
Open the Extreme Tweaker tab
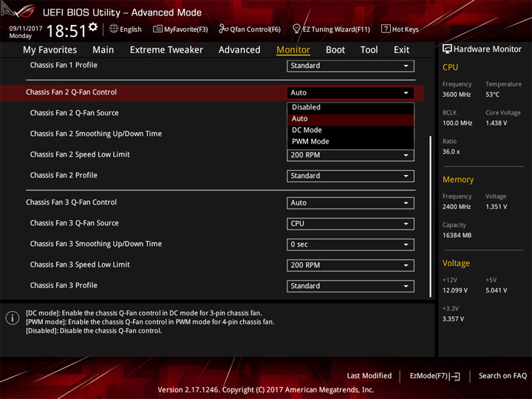pyautogui.click(x=166, y=50)
